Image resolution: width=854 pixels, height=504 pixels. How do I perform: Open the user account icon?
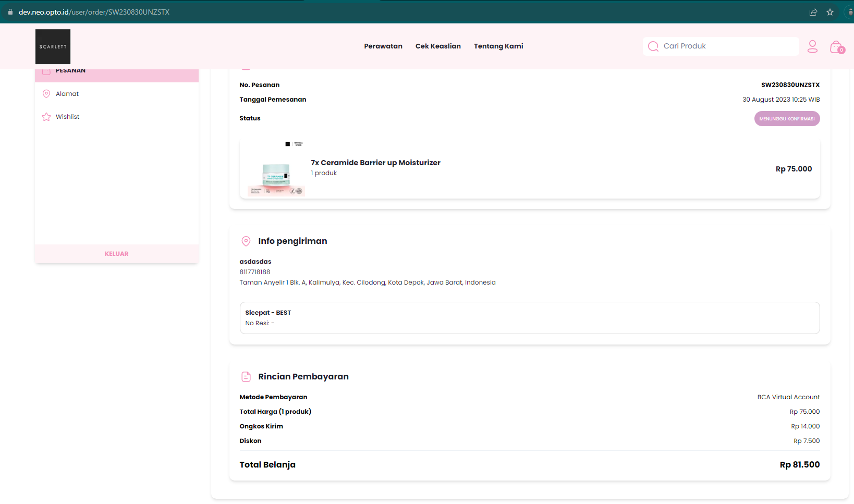click(x=812, y=46)
